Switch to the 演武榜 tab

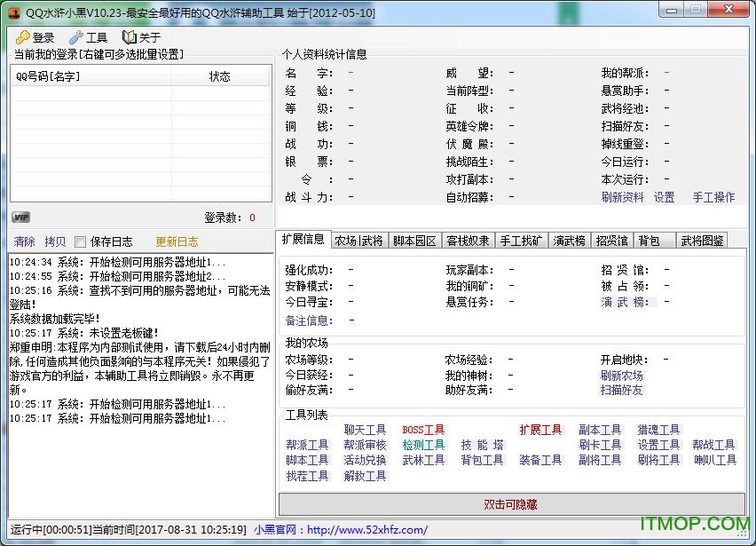569,241
